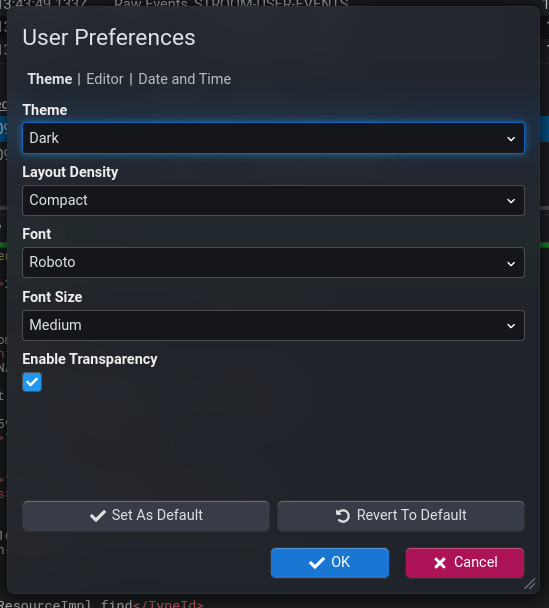549x608 pixels.
Task: Click the dialog resize grip in corner
Action: pos(530,584)
